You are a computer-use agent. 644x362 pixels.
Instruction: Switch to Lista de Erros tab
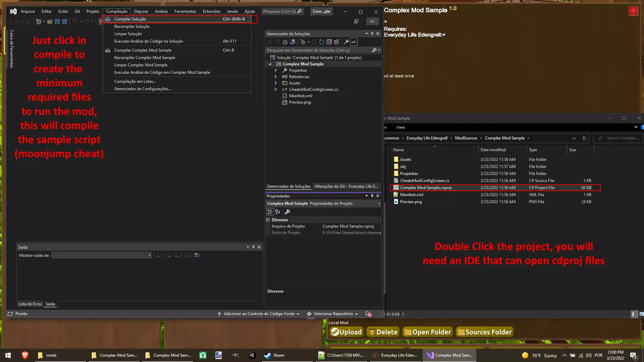pos(30,304)
